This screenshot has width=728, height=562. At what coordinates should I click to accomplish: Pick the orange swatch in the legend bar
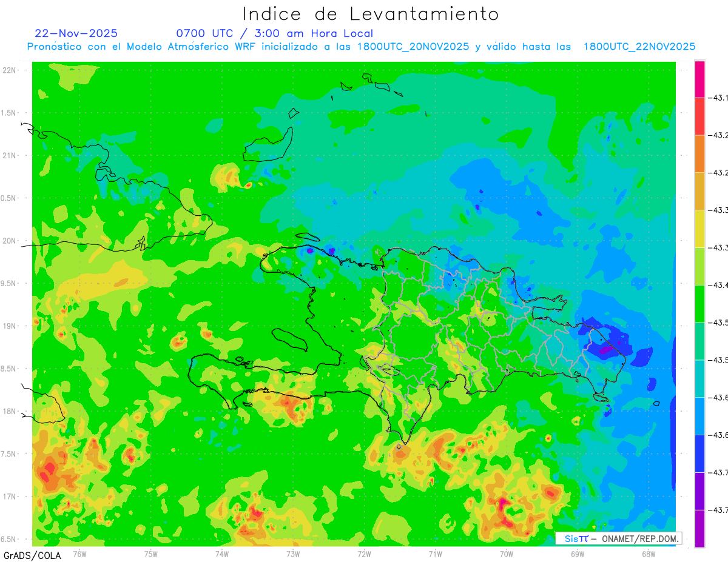pyautogui.click(x=699, y=154)
